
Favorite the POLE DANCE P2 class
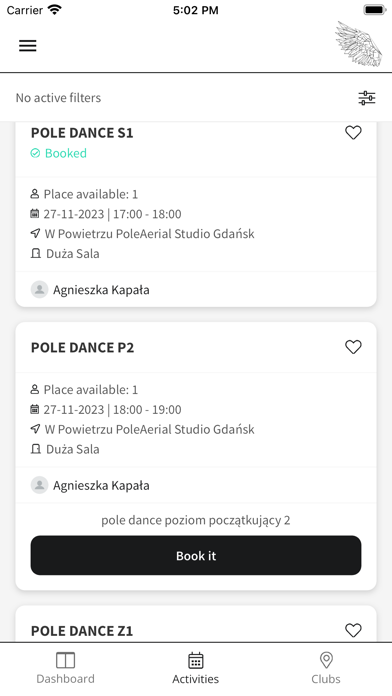[353, 347]
